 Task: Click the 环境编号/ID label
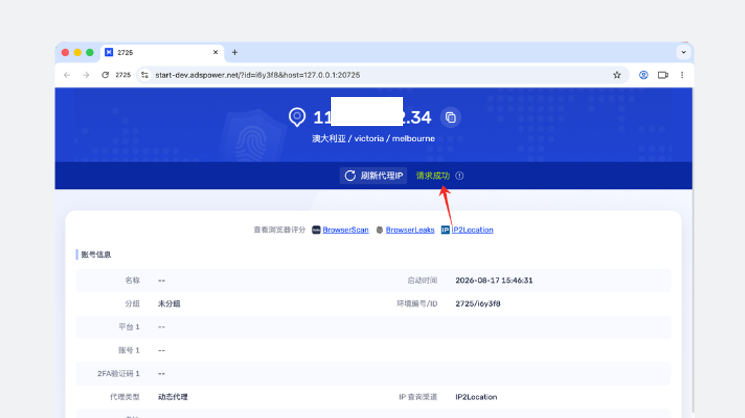point(417,304)
